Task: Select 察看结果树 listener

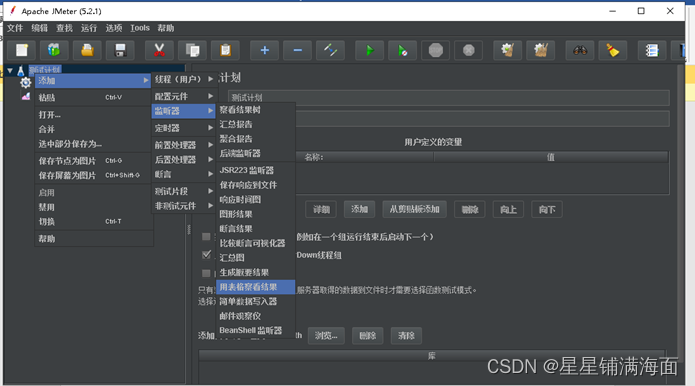Action: (x=256, y=110)
